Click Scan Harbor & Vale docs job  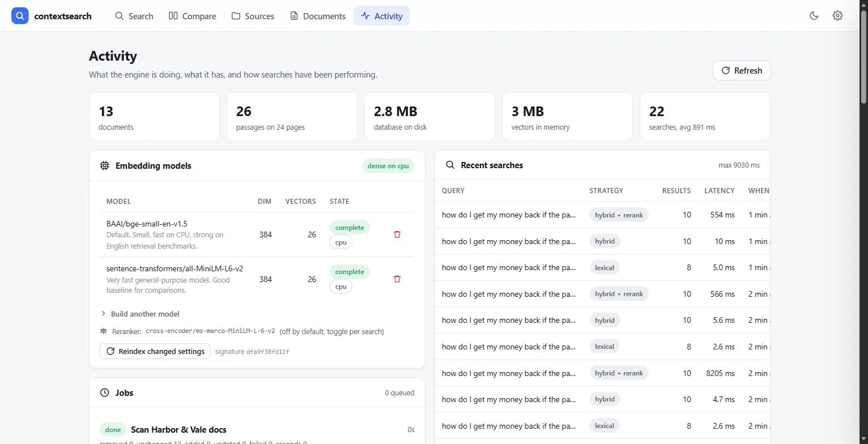(x=178, y=430)
